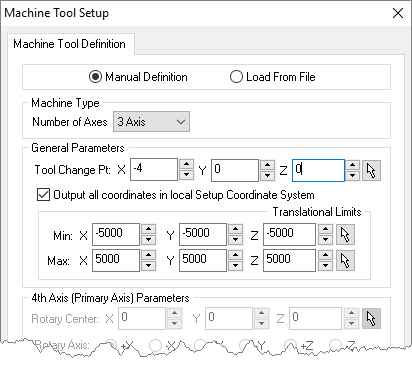Decrease Min Z limit with down arrow
The height and width of the screenshot is (365, 412).
[x=325, y=239]
